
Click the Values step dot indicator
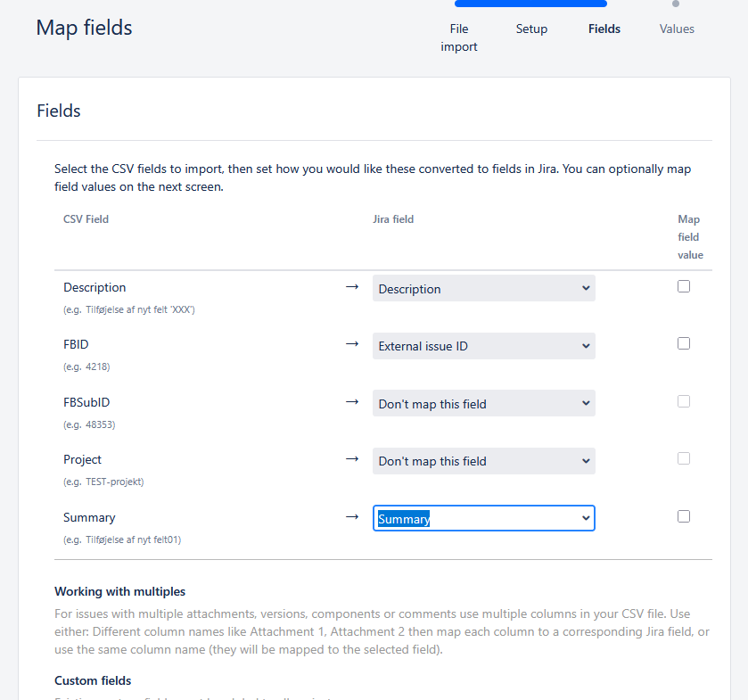pyautogui.click(x=676, y=4)
